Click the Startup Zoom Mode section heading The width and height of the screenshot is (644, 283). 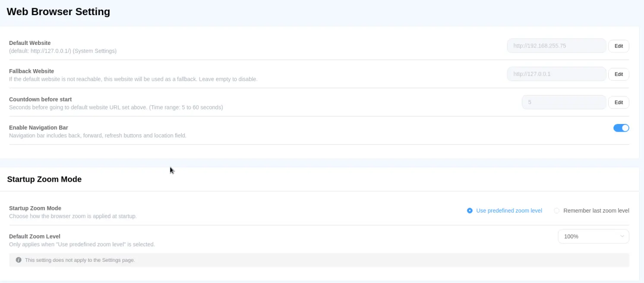point(44,179)
